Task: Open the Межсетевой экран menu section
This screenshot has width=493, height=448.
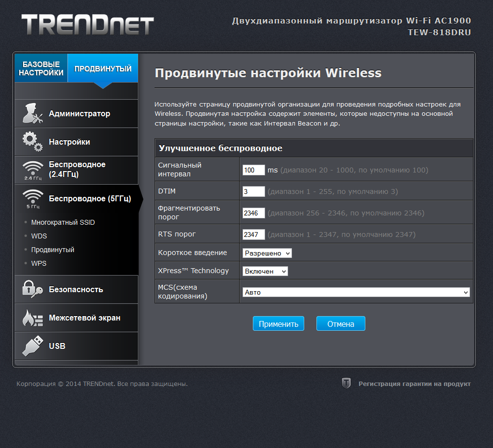Action: click(76, 318)
